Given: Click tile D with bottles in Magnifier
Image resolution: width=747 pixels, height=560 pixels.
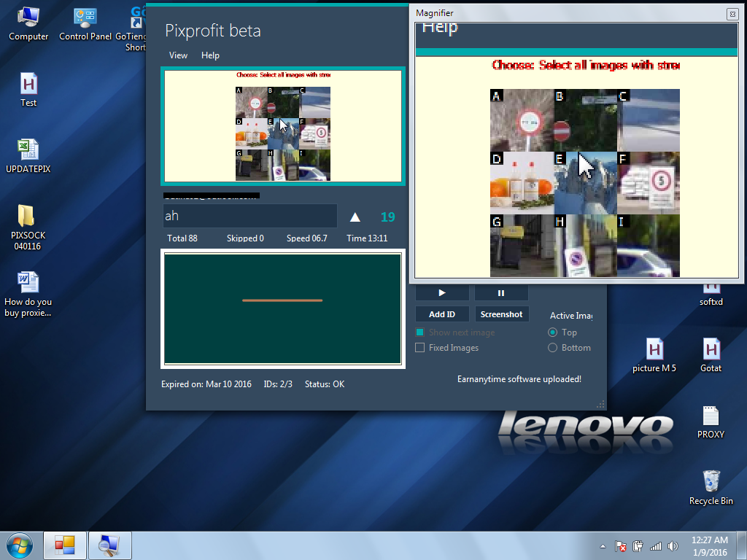Looking at the screenshot, I should 522,183.
